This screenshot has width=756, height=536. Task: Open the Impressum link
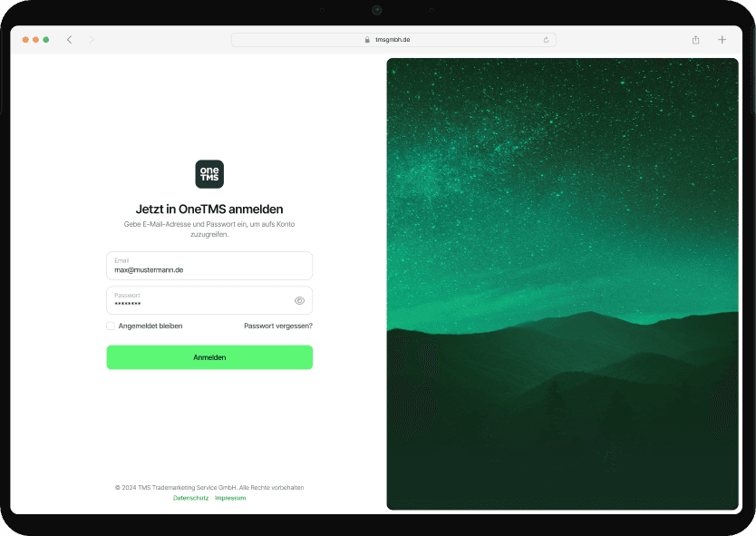tap(230, 498)
